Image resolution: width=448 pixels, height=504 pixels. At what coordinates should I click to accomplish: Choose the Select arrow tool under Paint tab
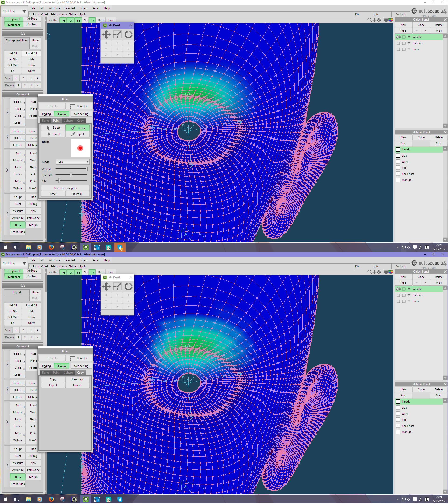pyautogui.click(x=53, y=128)
